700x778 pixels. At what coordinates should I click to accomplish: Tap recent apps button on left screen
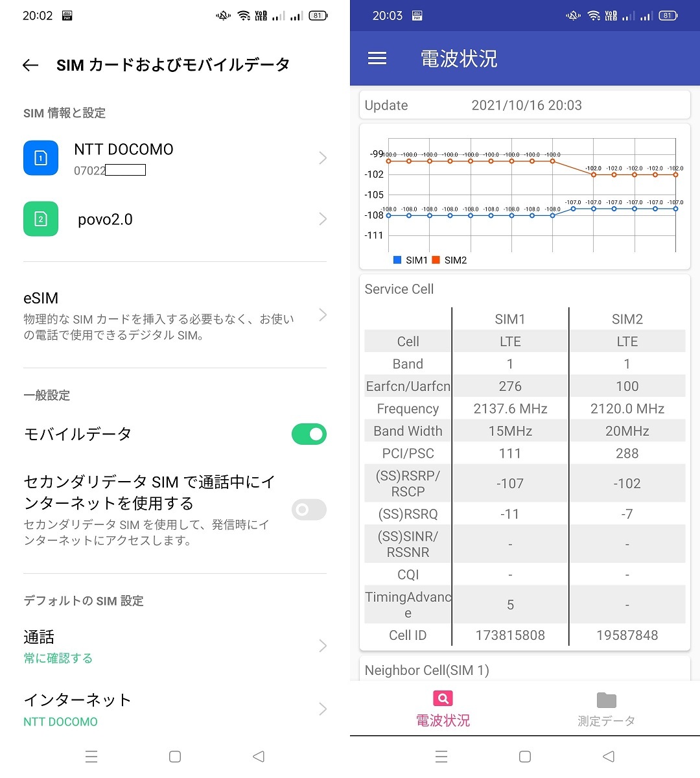point(91,756)
